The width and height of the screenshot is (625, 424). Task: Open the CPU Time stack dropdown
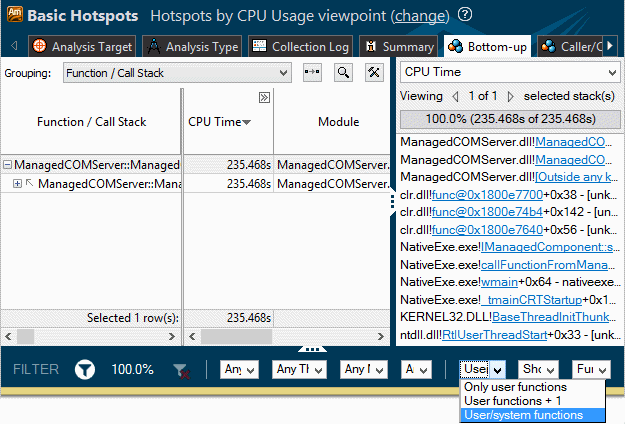click(509, 73)
